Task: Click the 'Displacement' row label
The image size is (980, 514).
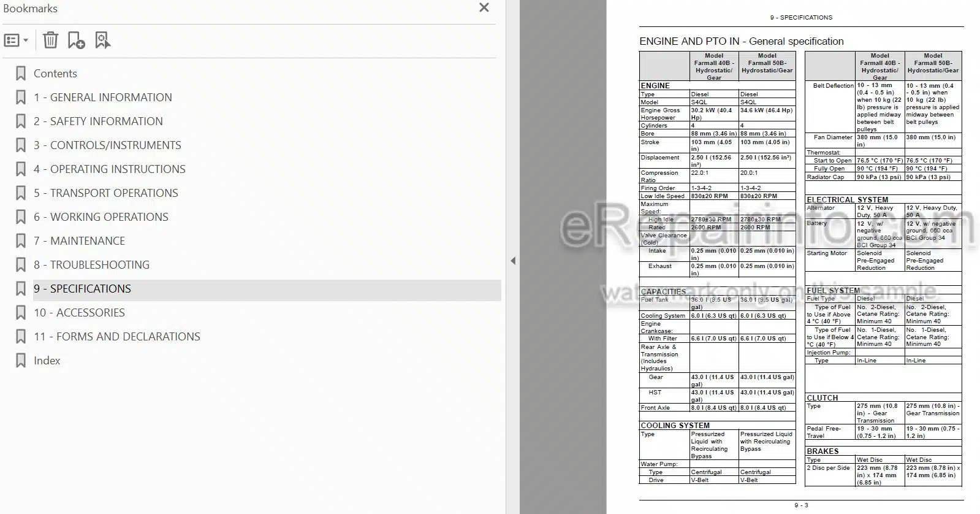Action: tap(660, 158)
